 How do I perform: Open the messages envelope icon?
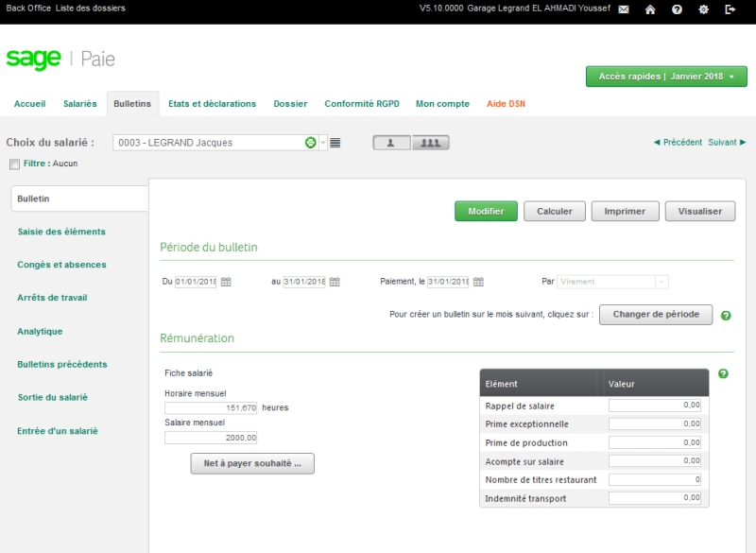click(x=624, y=9)
